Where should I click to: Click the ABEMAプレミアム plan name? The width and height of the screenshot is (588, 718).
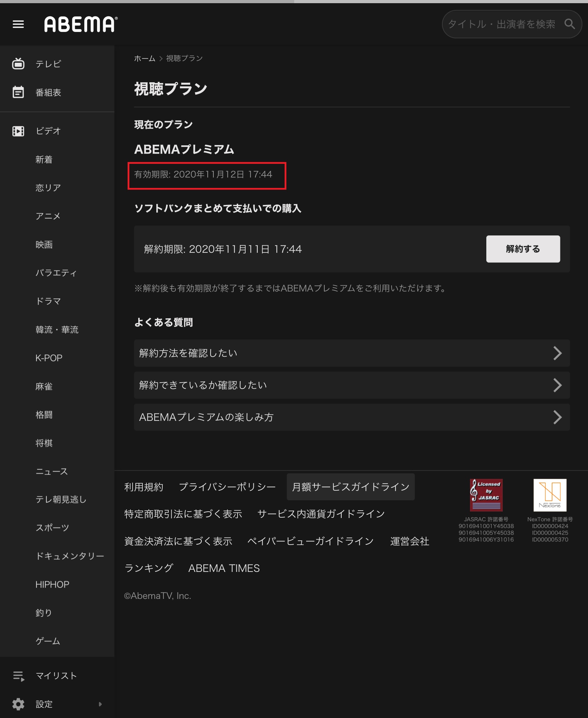pos(184,150)
